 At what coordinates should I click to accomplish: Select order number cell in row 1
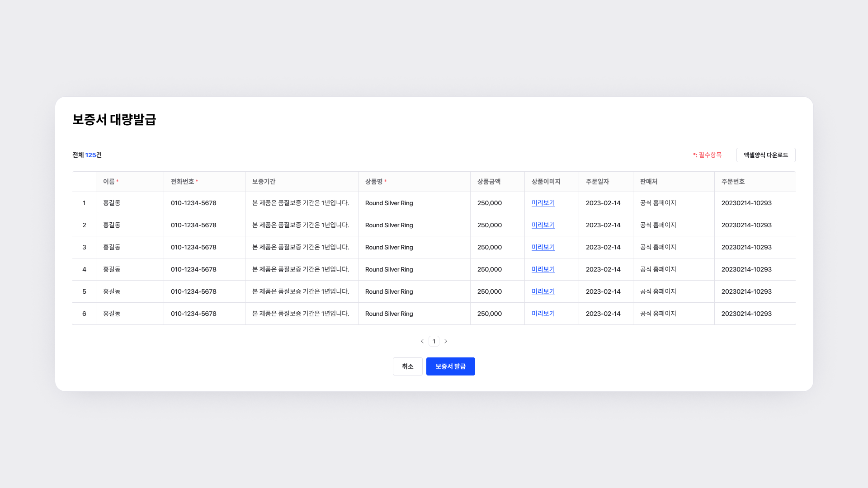coord(746,203)
